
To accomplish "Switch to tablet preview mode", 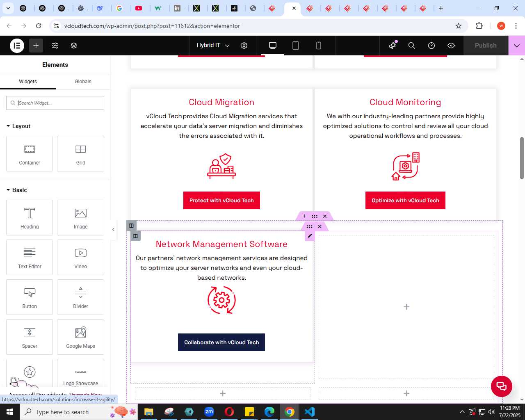I will tap(296, 46).
